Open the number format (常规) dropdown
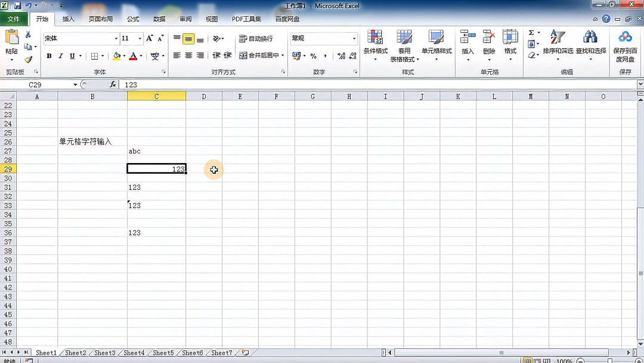This screenshot has width=644, height=363. pos(355,39)
